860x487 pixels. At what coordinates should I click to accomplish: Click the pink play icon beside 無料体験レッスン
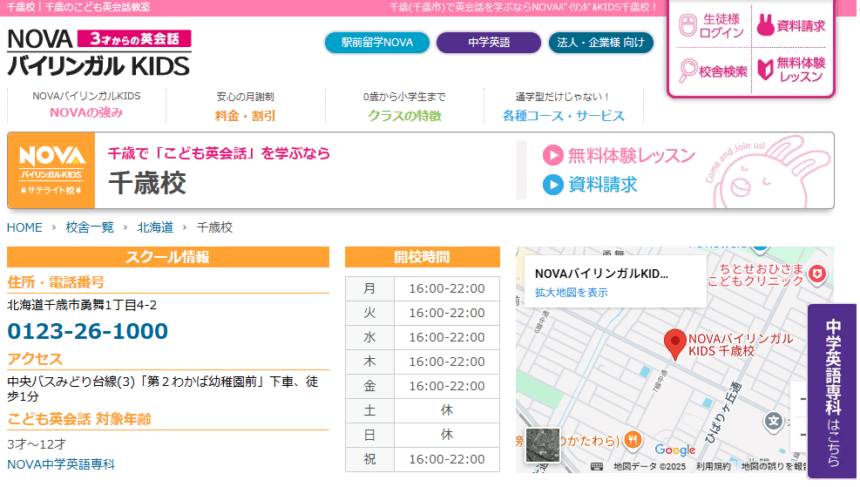(x=553, y=155)
